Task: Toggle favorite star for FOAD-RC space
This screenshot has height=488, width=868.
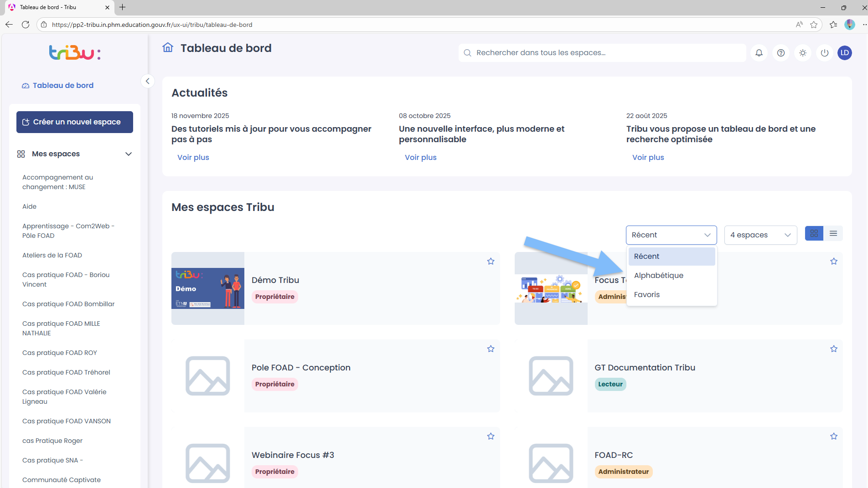Action: [x=834, y=436]
